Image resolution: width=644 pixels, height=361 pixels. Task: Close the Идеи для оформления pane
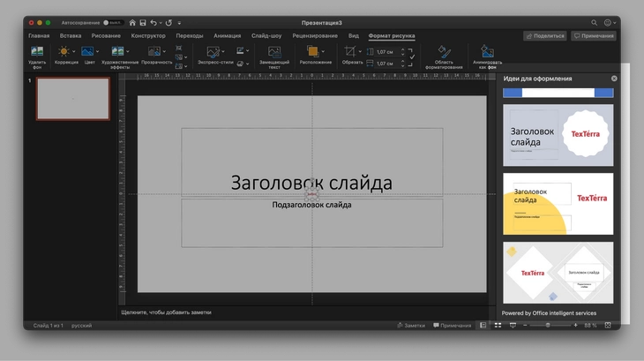[x=614, y=78]
